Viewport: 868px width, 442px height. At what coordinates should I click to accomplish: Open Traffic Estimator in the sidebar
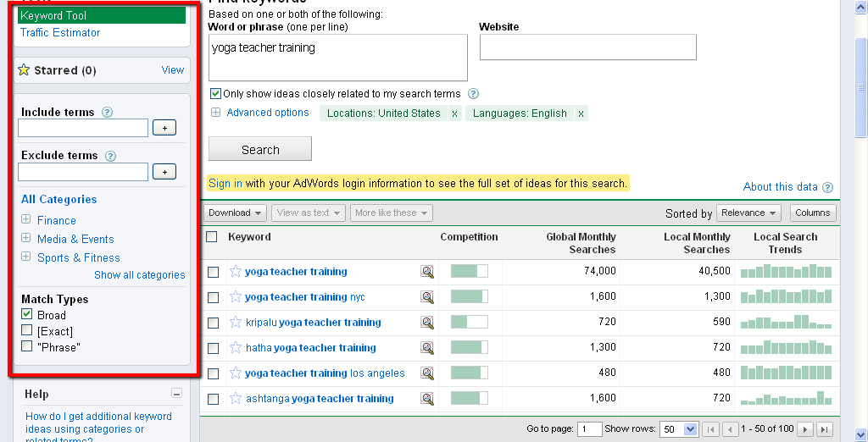(x=60, y=33)
